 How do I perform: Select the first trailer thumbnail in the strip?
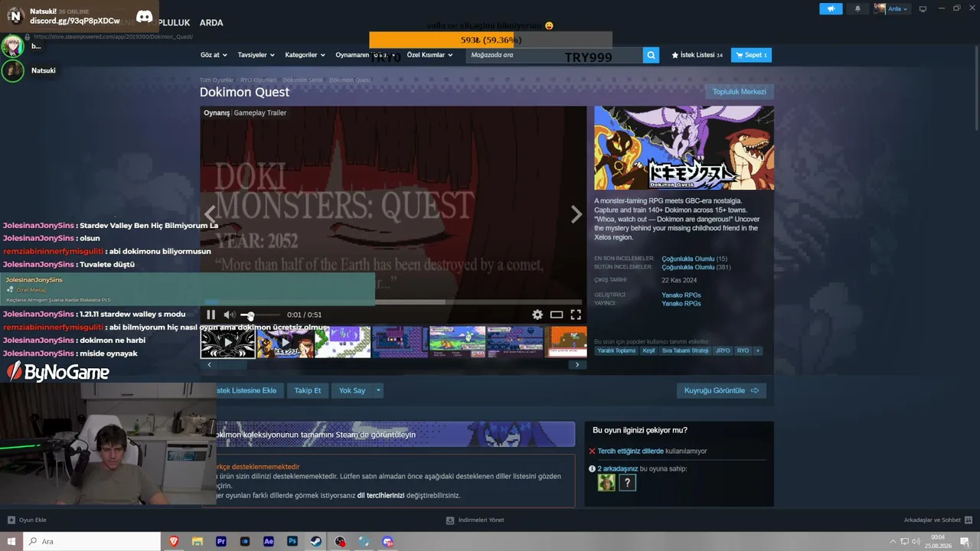pos(228,342)
